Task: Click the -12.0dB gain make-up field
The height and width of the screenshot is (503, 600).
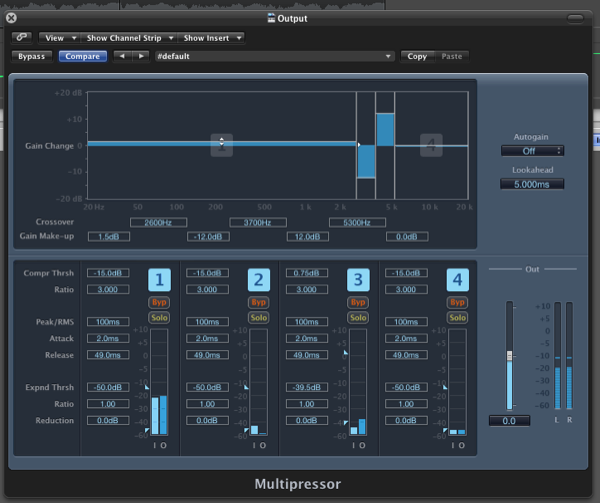Action: pos(208,236)
